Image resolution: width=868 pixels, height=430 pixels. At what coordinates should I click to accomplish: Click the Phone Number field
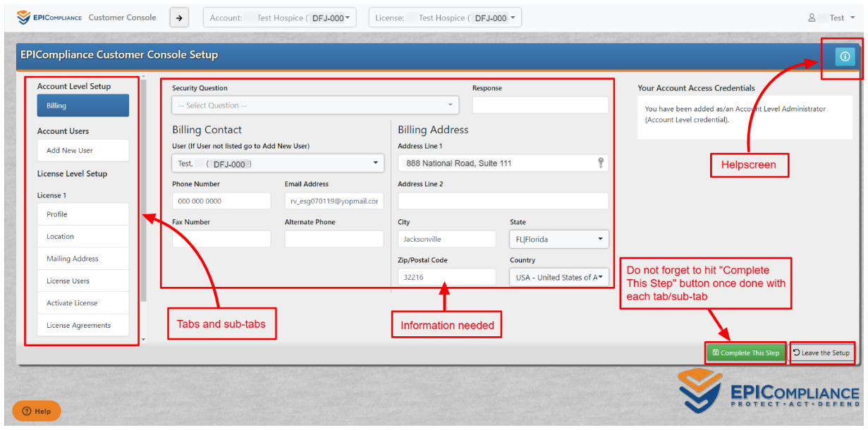pyautogui.click(x=221, y=201)
